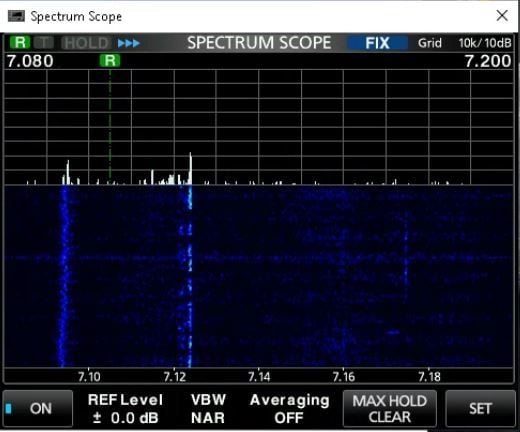Click the 7.12 frequency axis label
The height and width of the screenshot is (432, 520).
175,377
